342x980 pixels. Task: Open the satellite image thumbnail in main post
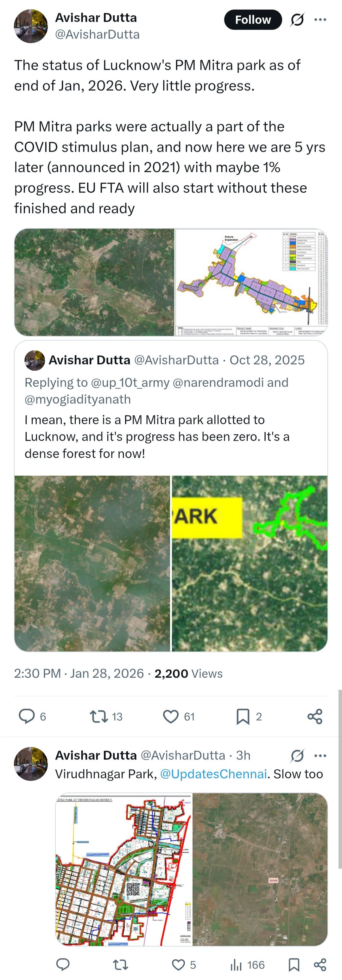(94, 282)
